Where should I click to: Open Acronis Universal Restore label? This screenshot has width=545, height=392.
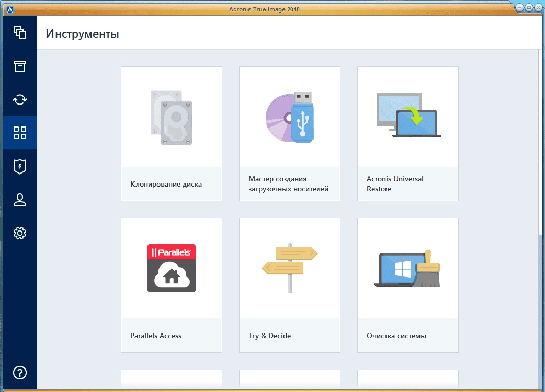395,184
